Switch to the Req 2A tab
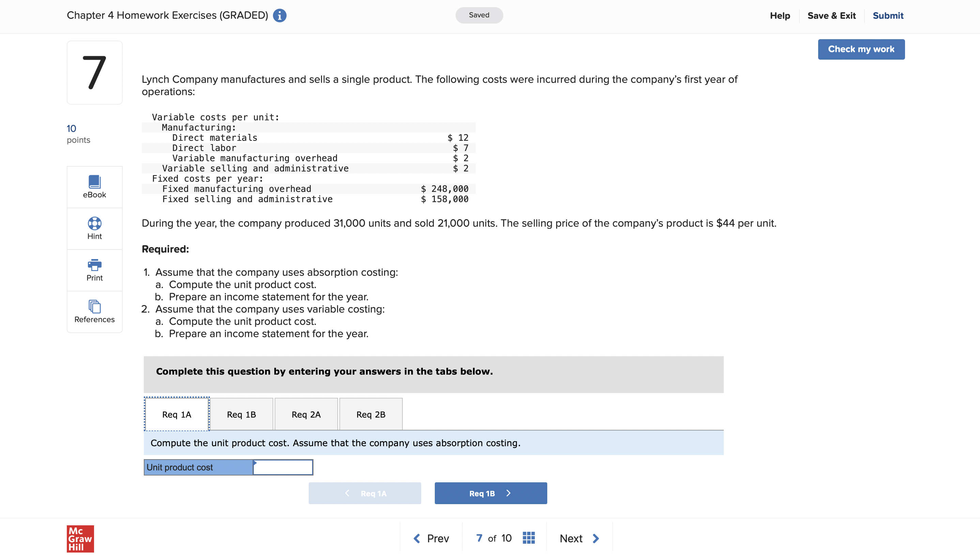The height and width of the screenshot is (558, 980). pyautogui.click(x=306, y=414)
